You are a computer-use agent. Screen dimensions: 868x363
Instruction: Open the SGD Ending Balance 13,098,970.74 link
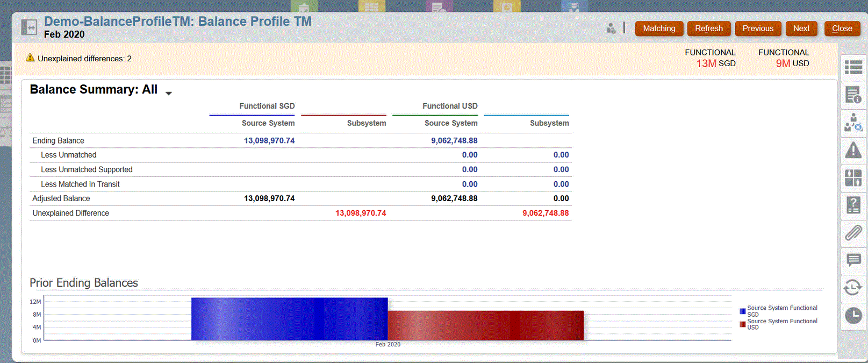click(x=269, y=141)
